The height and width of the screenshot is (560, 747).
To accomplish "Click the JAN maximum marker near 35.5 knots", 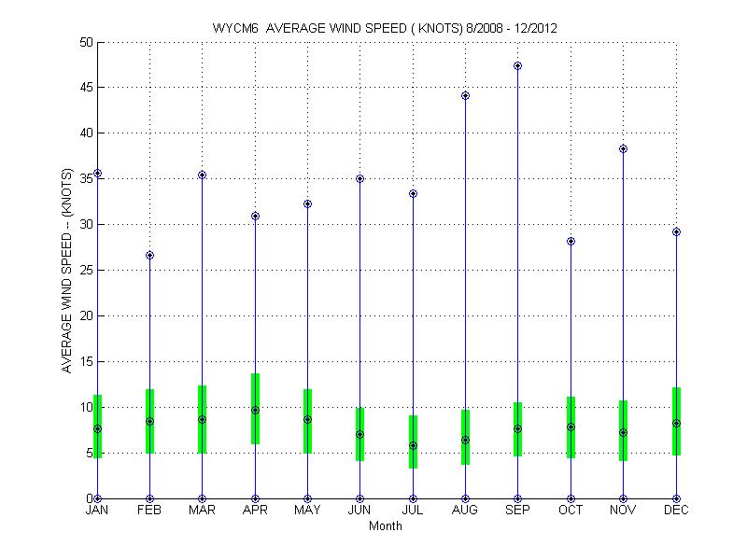I will click(x=97, y=174).
